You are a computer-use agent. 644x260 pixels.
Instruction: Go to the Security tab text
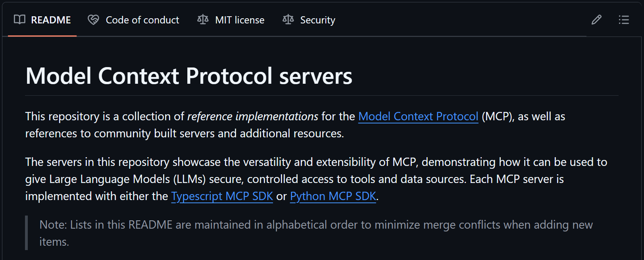[x=317, y=20]
